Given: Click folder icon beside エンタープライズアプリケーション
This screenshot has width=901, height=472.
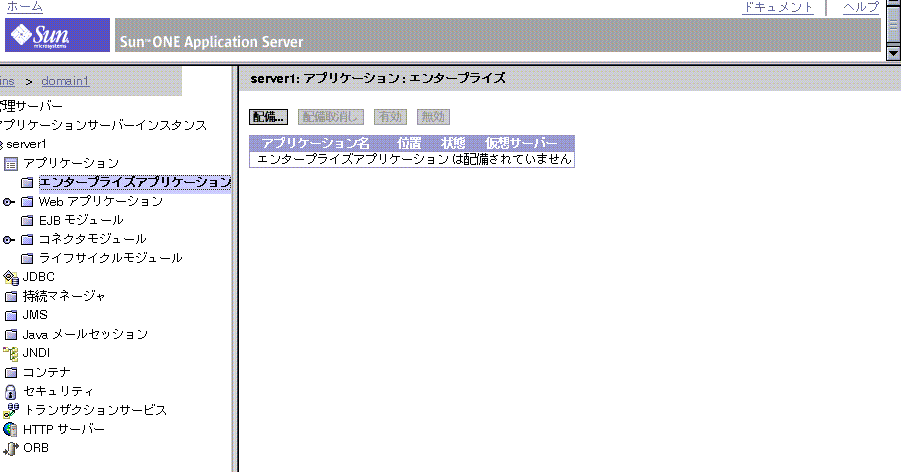Looking at the screenshot, I should (x=27, y=183).
